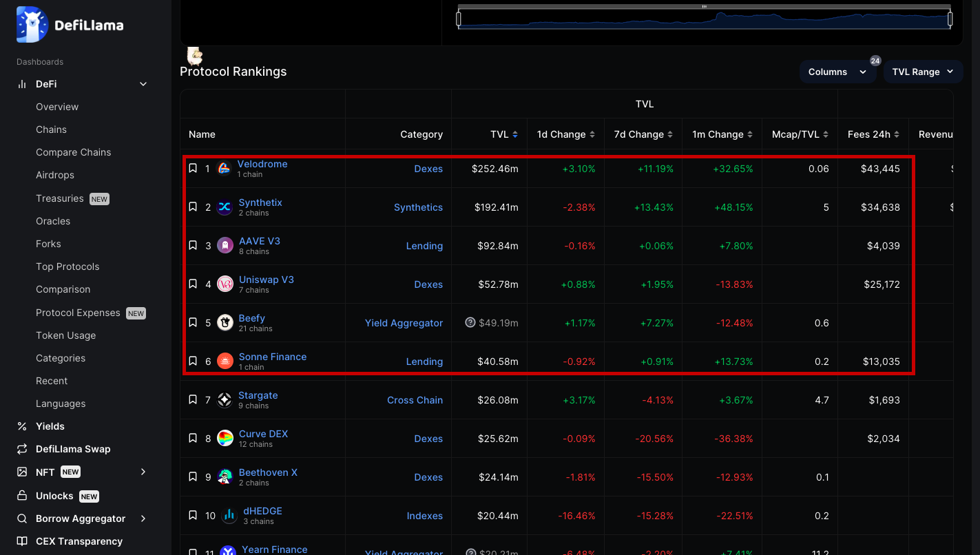Bookmark the Stargate protocol
The image size is (980, 555).
click(193, 400)
